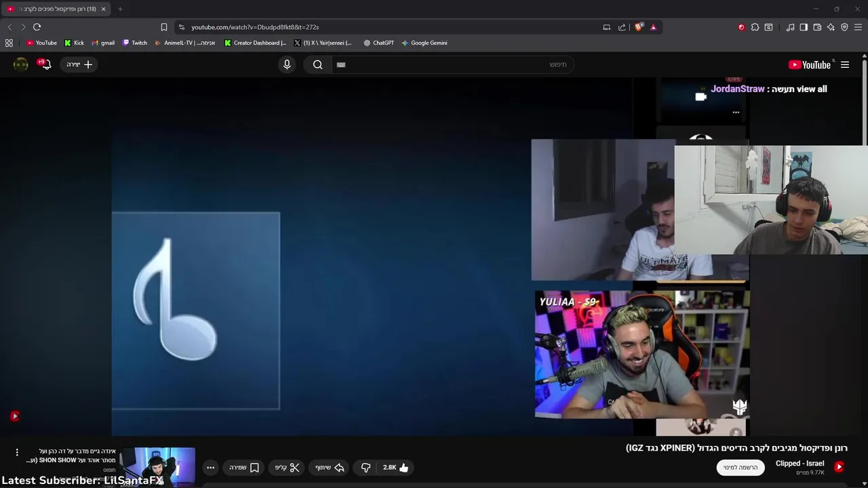Viewport: 868px width, 488px height.
Task: Focus the YouTube search (חיפוש) field
Action: click(452, 64)
